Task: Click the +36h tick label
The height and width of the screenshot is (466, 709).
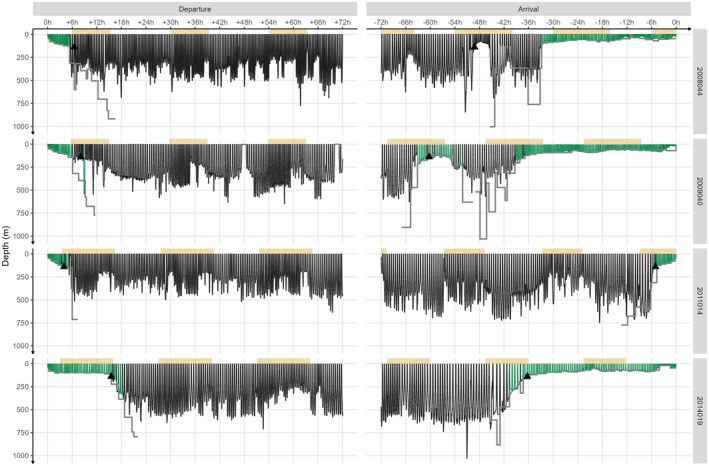Action: [x=195, y=22]
